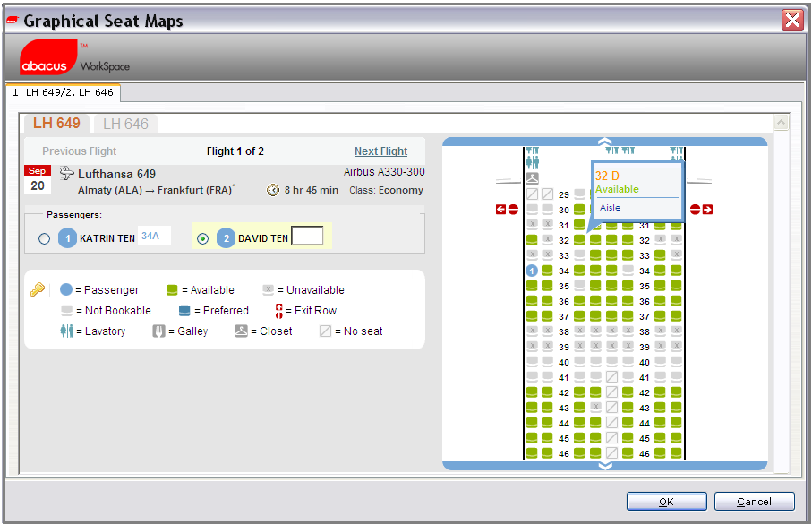The height and width of the screenshot is (525, 812).
Task: Click the "Available" text in seat tooltip
Action: [x=617, y=189]
